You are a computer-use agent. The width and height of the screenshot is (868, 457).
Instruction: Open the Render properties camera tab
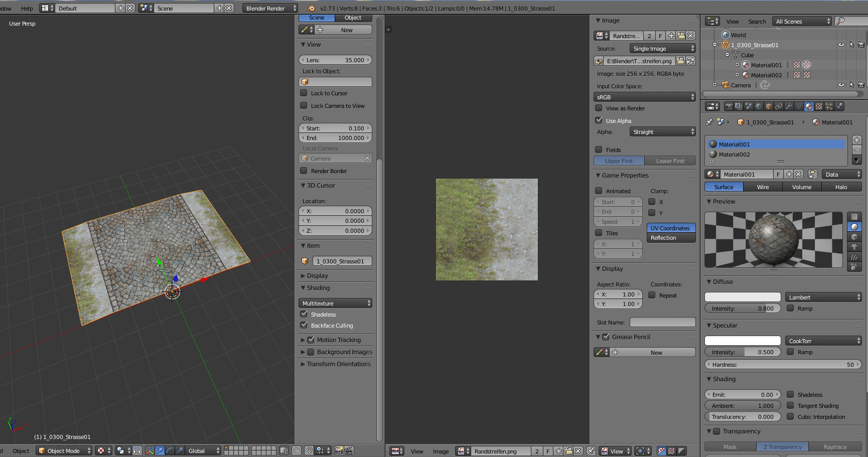coord(729,106)
